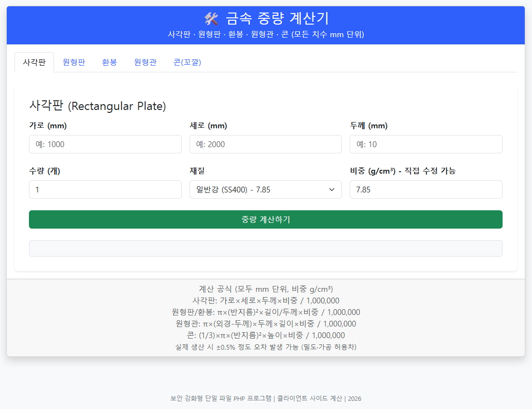Click the hammer and wrench icon in header
The width and height of the screenshot is (532, 409).
211,18
